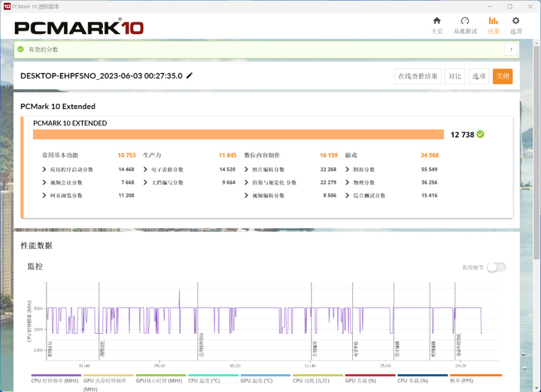Click the green check next to 12 738
The width and height of the screenshot is (541, 392).
(x=480, y=134)
